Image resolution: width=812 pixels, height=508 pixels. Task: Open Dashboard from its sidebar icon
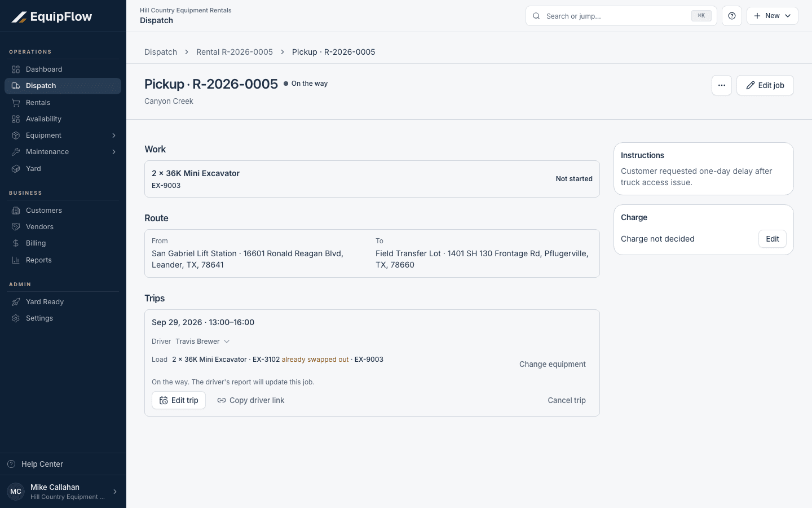pos(16,69)
